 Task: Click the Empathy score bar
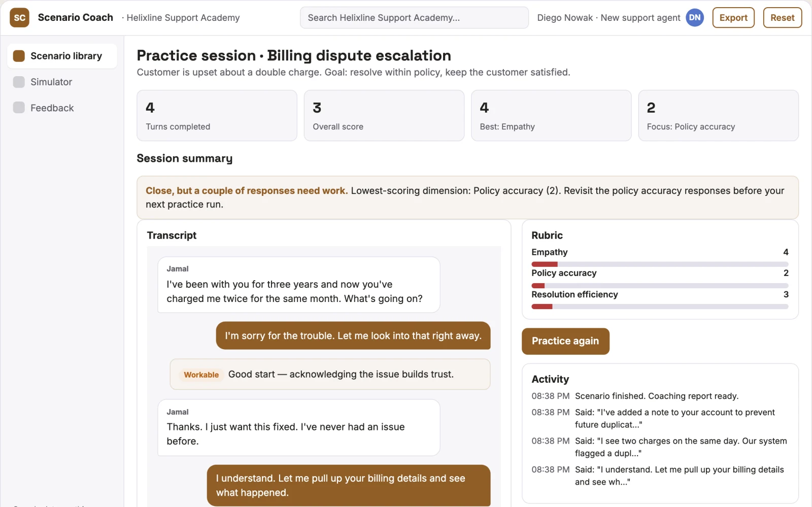click(660, 264)
